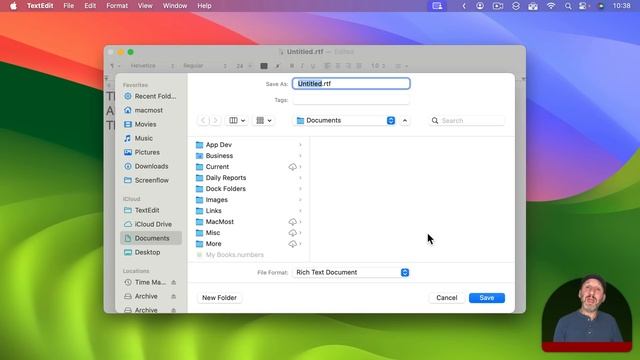
Task: Click cloud download icon for More folder
Action: pyautogui.click(x=292, y=244)
